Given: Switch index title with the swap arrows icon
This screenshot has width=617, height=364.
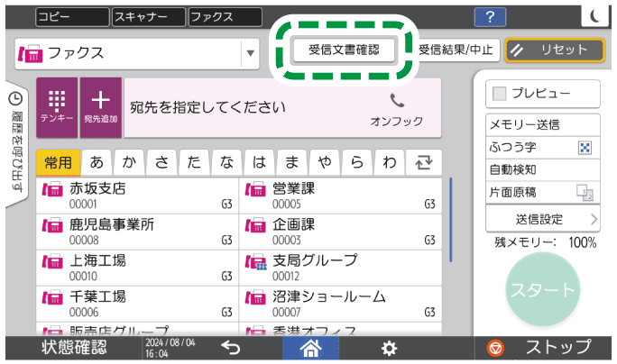Looking at the screenshot, I should click(x=424, y=162).
